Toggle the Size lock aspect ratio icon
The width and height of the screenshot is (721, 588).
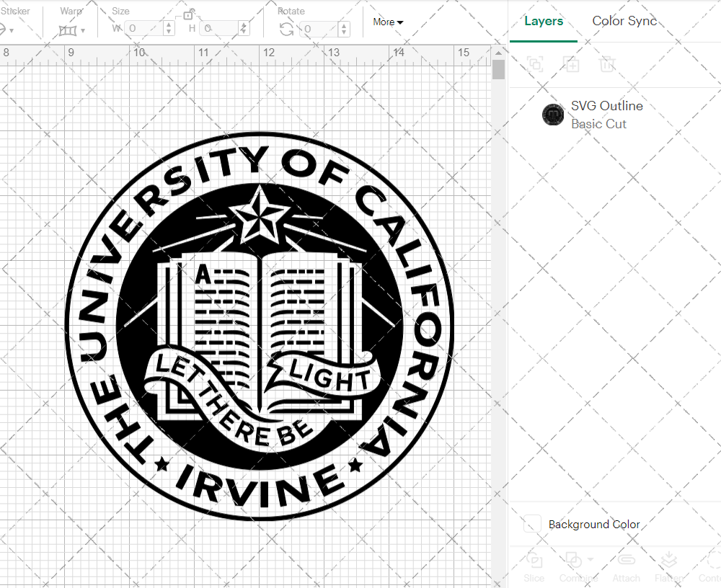pos(189,15)
